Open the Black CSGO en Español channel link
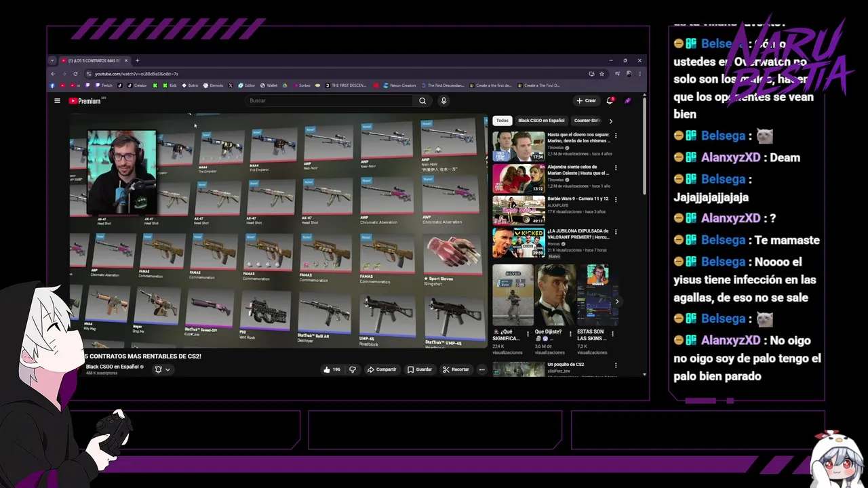 [113, 367]
